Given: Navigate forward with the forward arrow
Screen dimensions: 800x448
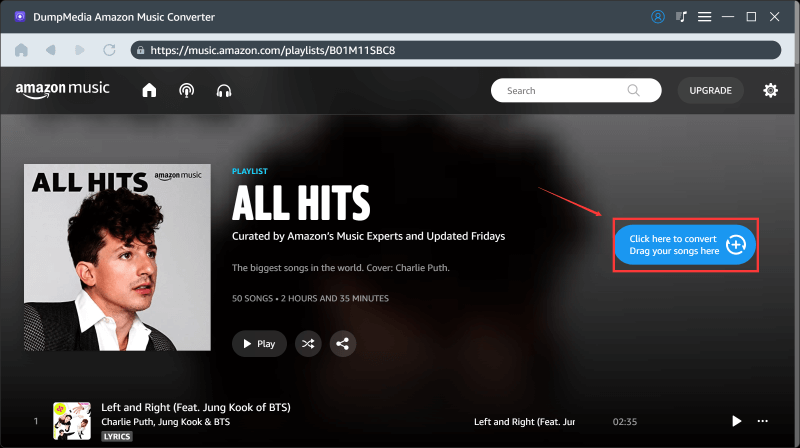Looking at the screenshot, I should [80, 50].
